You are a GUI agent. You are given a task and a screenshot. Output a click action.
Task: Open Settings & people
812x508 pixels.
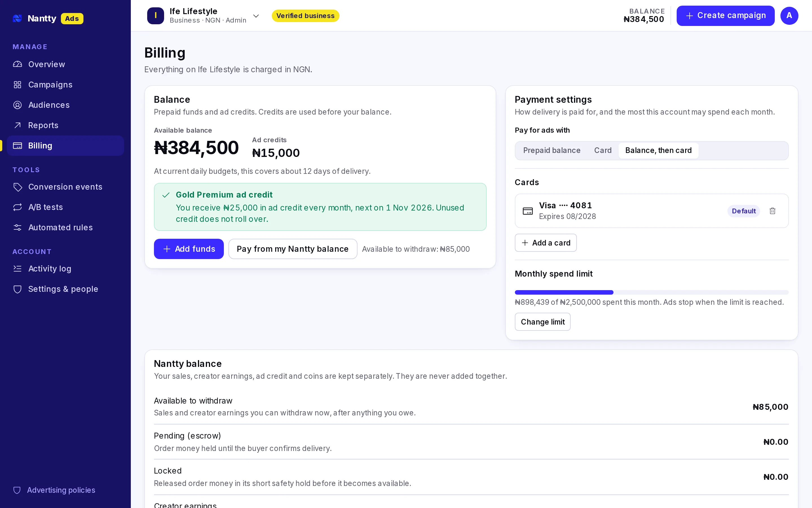pyautogui.click(x=65, y=289)
